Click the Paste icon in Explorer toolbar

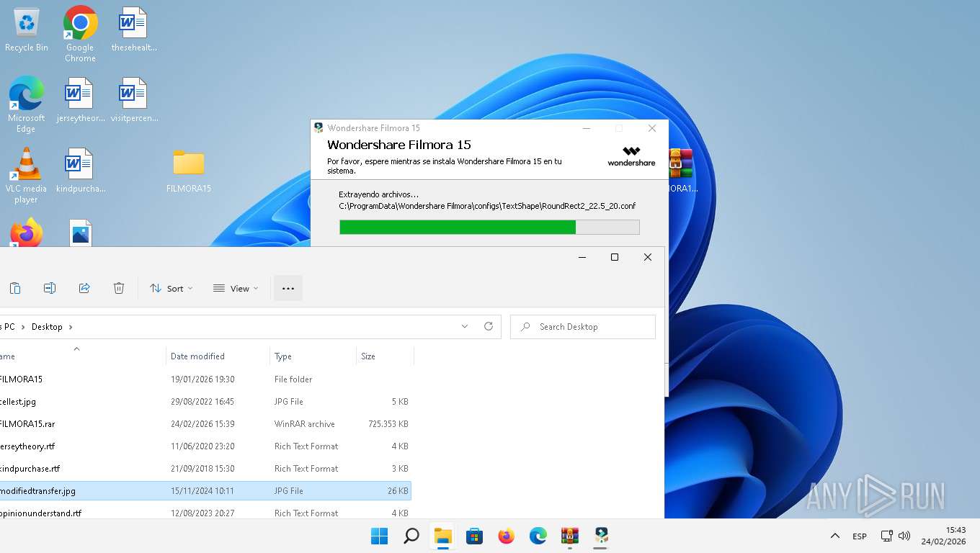[15, 288]
